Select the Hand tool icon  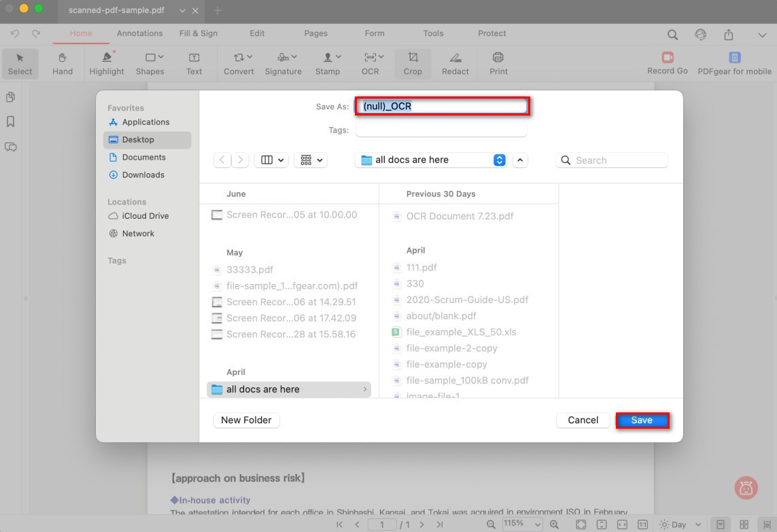[x=63, y=58]
